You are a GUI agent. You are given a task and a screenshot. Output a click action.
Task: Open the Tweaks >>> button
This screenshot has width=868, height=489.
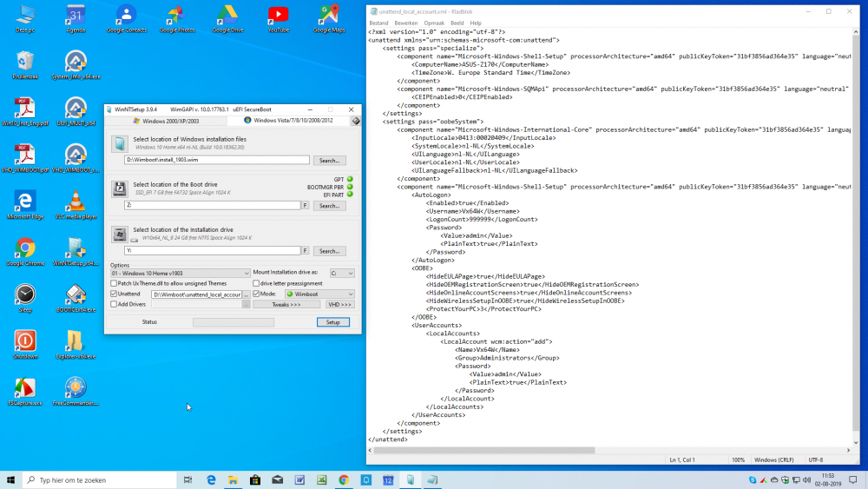click(286, 305)
